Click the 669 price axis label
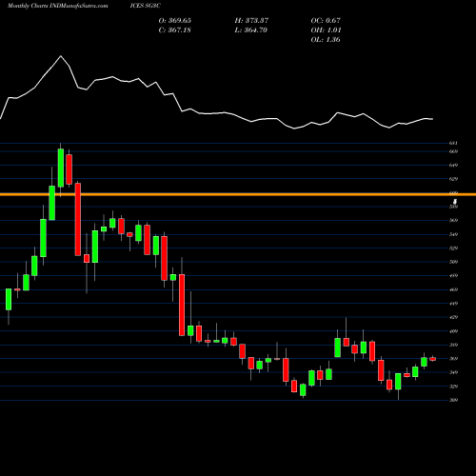Screen dimensions: 476x476 click(453, 151)
